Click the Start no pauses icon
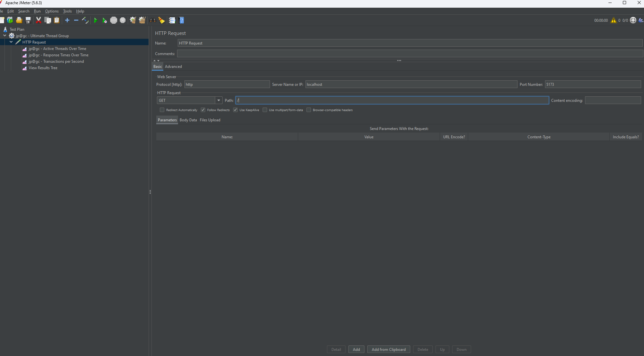Viewport: 644px width, 356px height. point(104,20)
